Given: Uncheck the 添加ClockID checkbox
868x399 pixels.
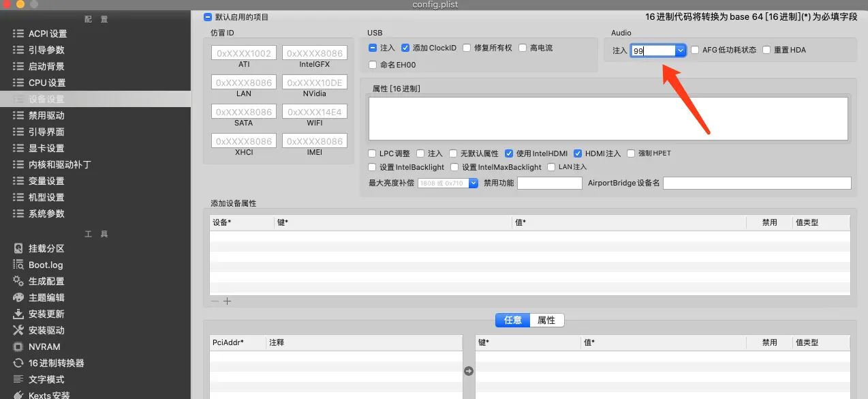Looking at the screenshot, I should 407,48.
